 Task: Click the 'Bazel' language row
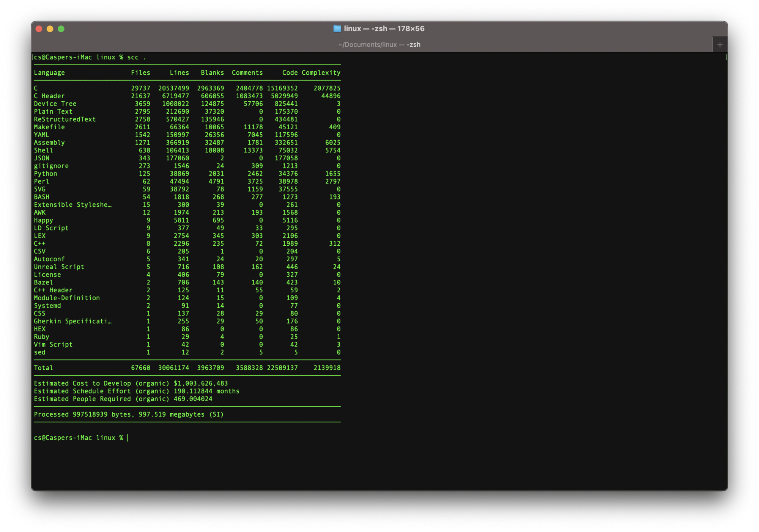point(187,282)
